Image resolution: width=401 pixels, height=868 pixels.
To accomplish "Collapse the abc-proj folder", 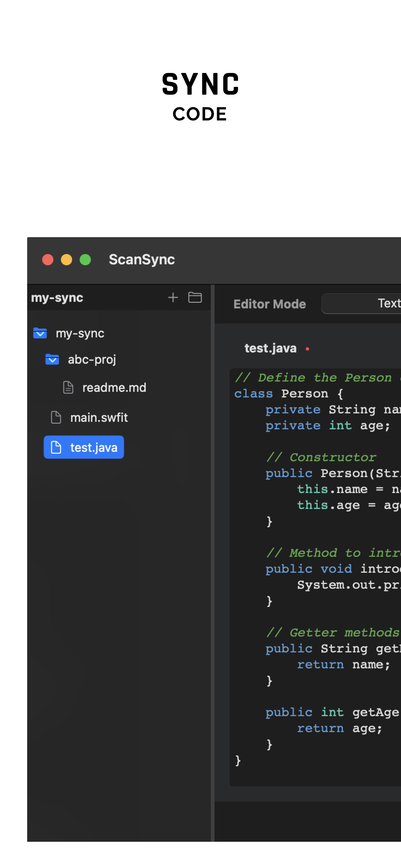I will point(52,359).
